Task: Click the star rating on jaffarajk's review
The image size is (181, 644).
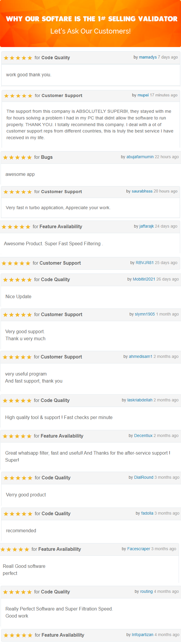Action: (x=16, y=227)
